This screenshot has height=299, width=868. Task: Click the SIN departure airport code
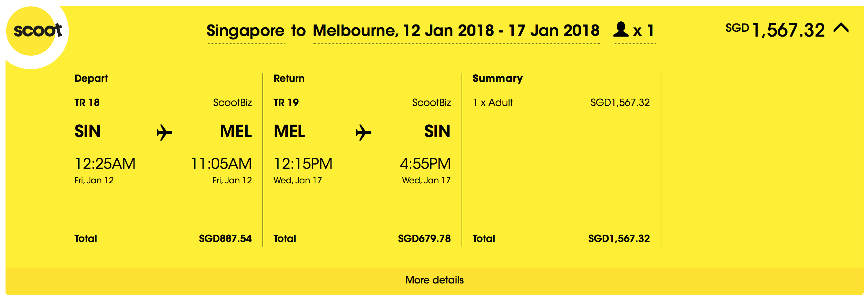tap(87, 131)
